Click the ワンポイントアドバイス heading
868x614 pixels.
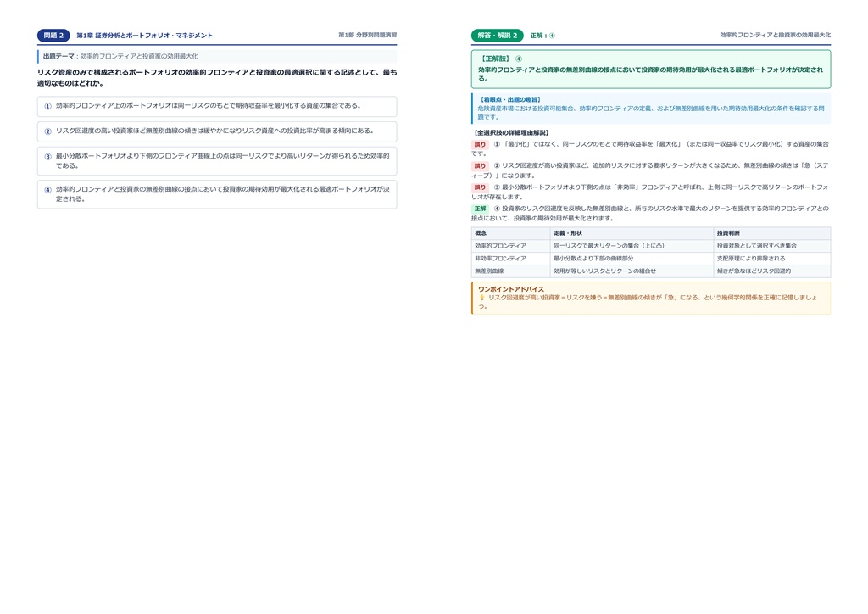511,289
